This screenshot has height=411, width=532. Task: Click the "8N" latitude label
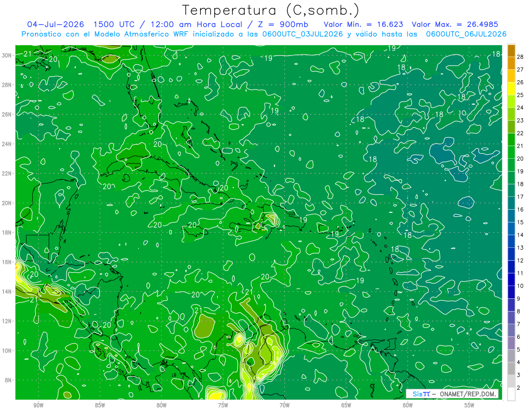pos(8,380)
